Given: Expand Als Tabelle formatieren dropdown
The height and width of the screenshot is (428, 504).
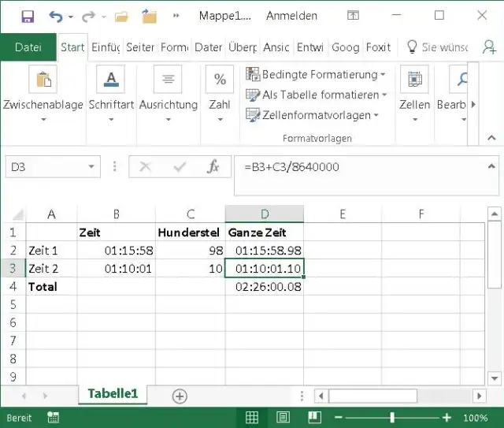Looking at the screenshot, I should tap(384, 95).
